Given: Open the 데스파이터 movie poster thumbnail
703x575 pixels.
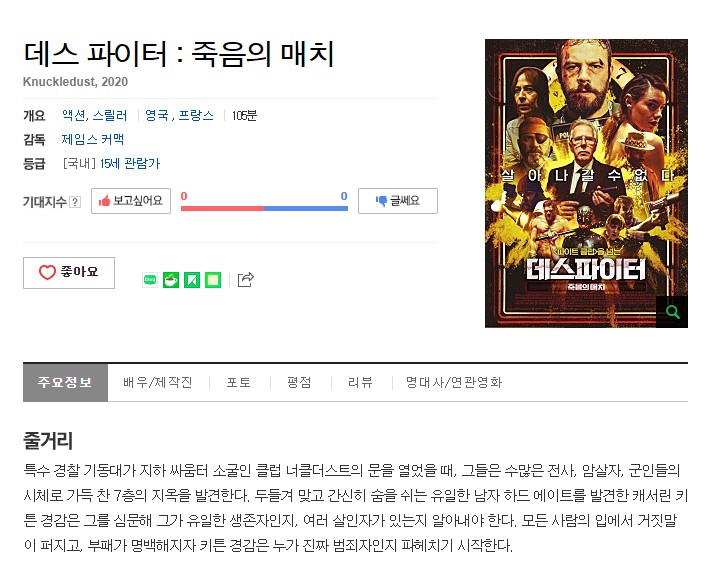Looking at the screenshot, I should (586, 183).
